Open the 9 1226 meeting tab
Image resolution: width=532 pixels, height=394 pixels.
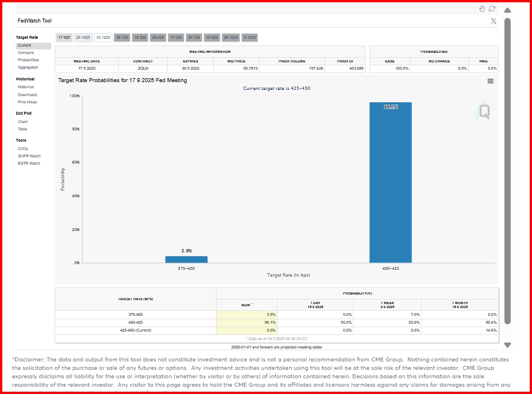[250, 37]
